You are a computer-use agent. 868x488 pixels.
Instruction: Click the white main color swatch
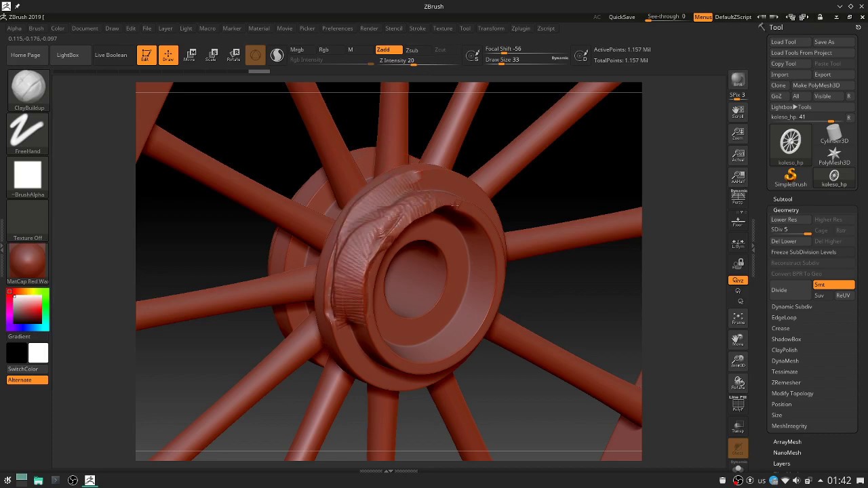(x=39, y=352)
